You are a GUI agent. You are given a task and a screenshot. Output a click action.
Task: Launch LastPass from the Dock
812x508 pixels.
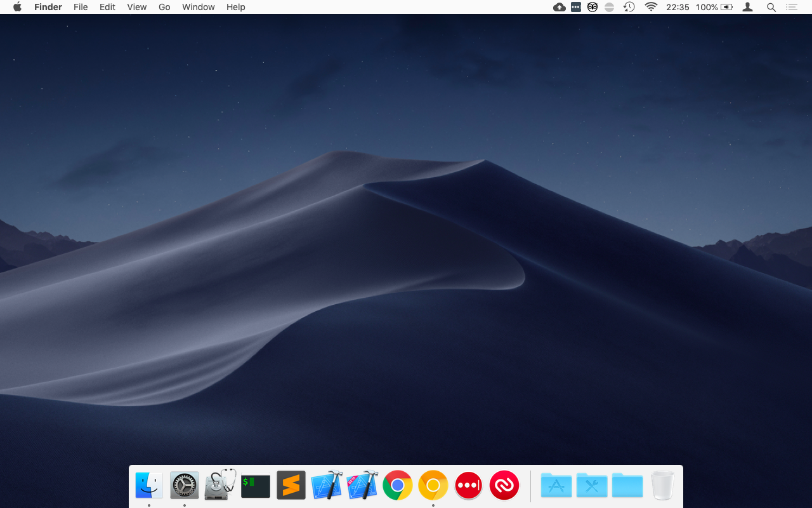[x=469, y=486]
